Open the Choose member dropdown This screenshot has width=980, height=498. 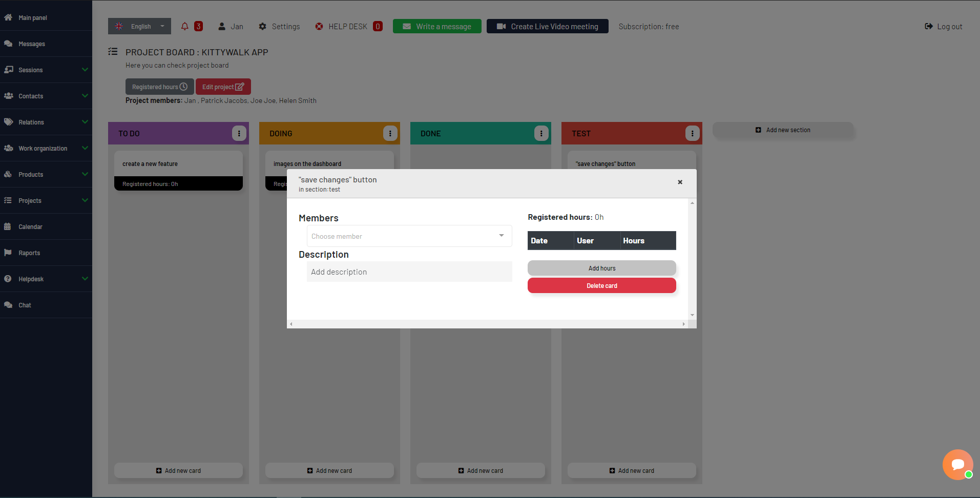(408, 236)
